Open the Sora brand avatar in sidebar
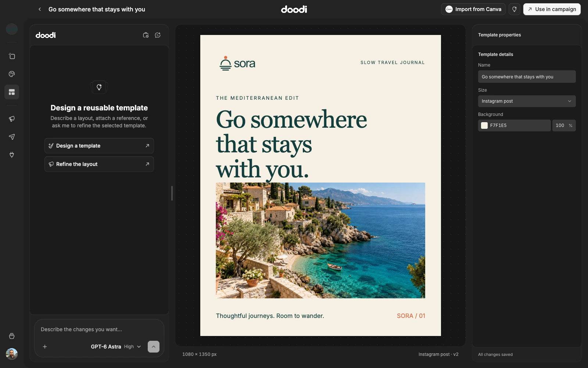Viewport: 588px width, 368px height. [12, 29]
